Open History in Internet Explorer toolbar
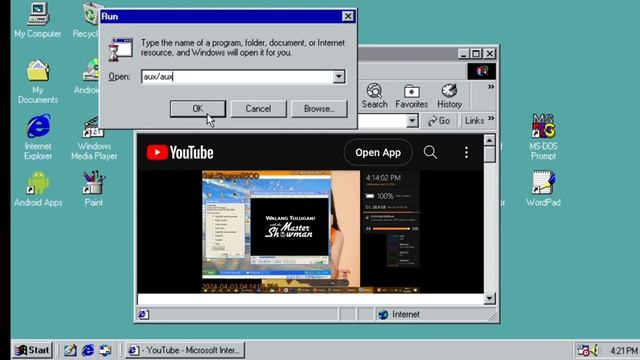 point(449,96)
